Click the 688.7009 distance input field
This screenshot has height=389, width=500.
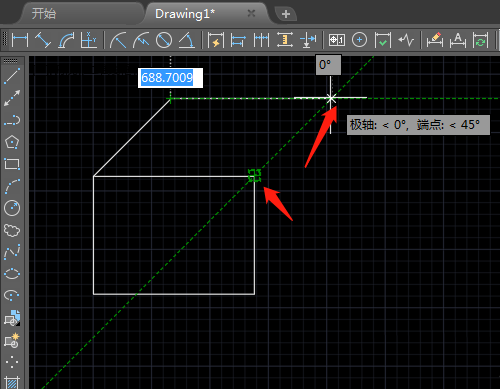click(x=170, y=78)
